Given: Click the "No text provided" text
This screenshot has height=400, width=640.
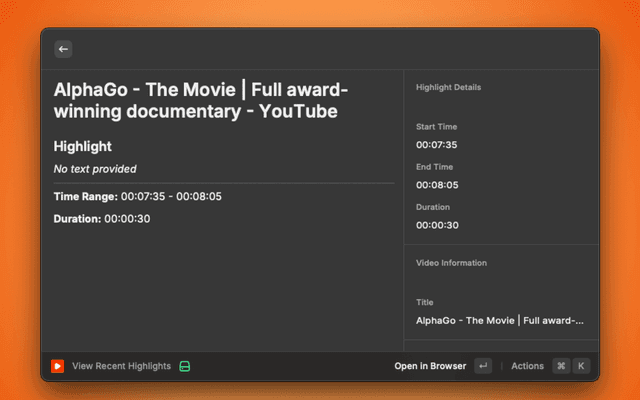Looking at the screenshot, I should [95, 169].
